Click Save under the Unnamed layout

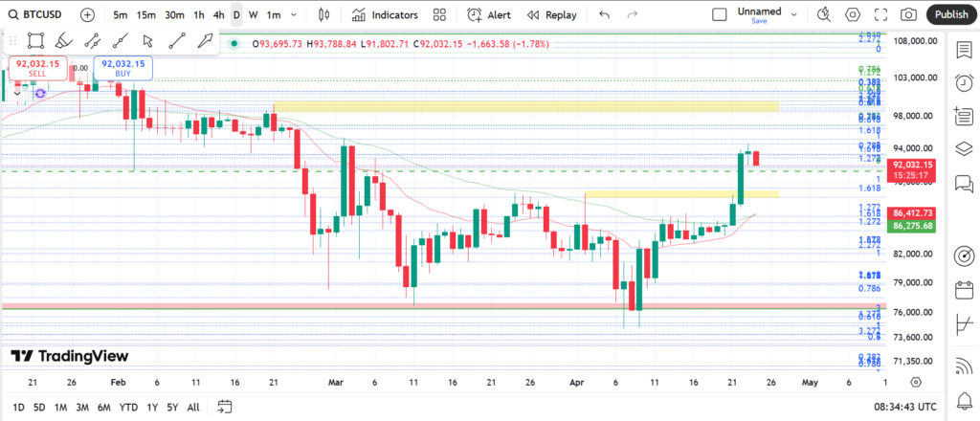tap(759, 21)
